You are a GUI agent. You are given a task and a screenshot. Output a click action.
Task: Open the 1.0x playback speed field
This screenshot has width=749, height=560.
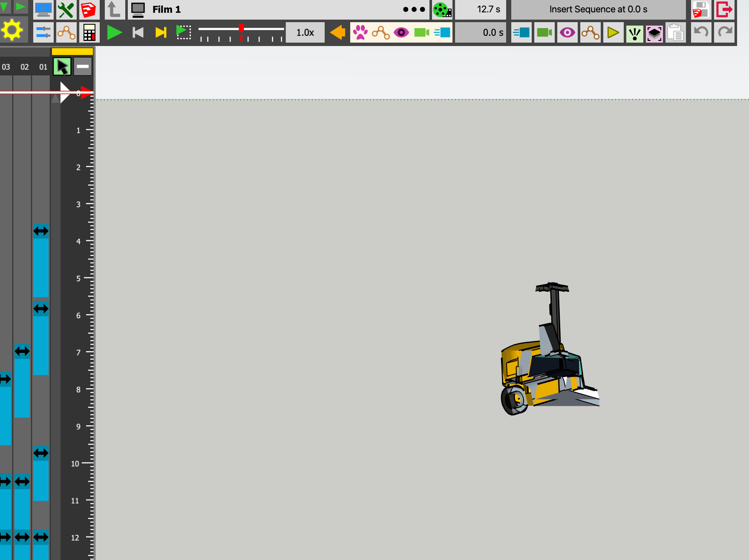(305, 32)
